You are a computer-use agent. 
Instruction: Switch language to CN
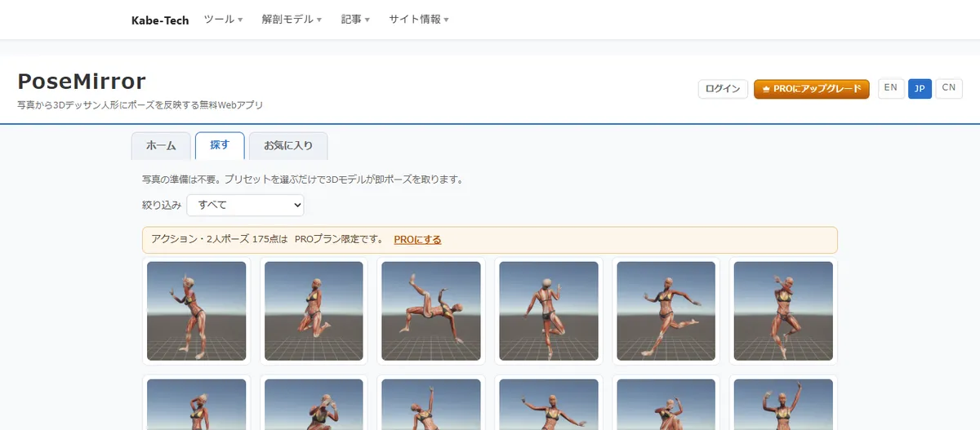[949, 88]
